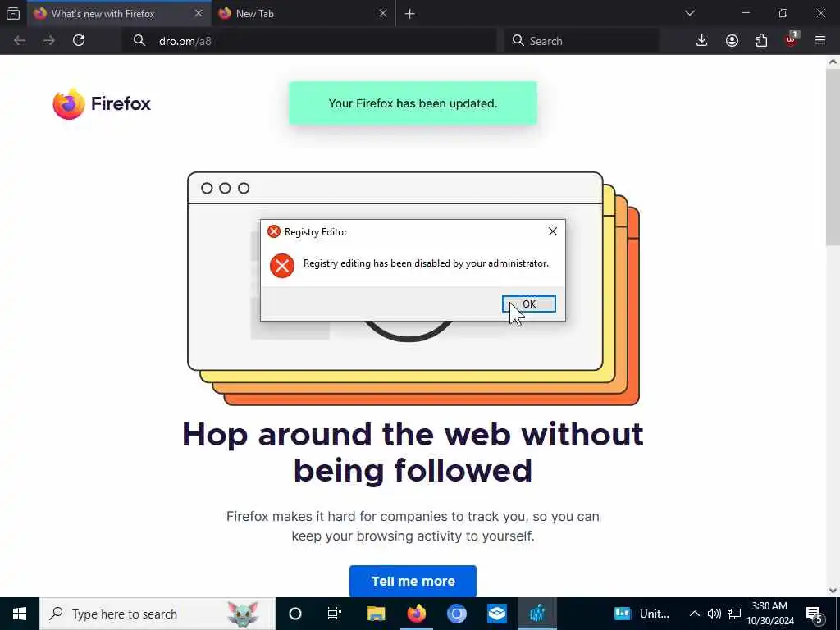Close the Registry Editor error dialog
This screenshot has height=630, width=840.
pyautogui.click(x=552, y=231)
